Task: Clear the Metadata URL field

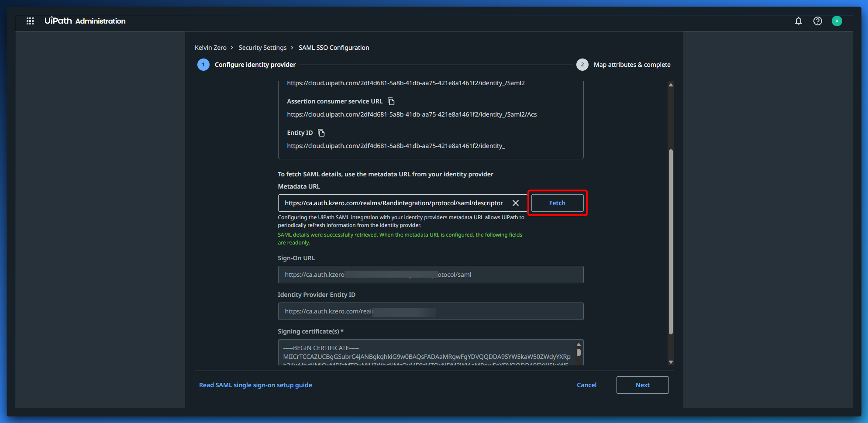Action: 516,203
